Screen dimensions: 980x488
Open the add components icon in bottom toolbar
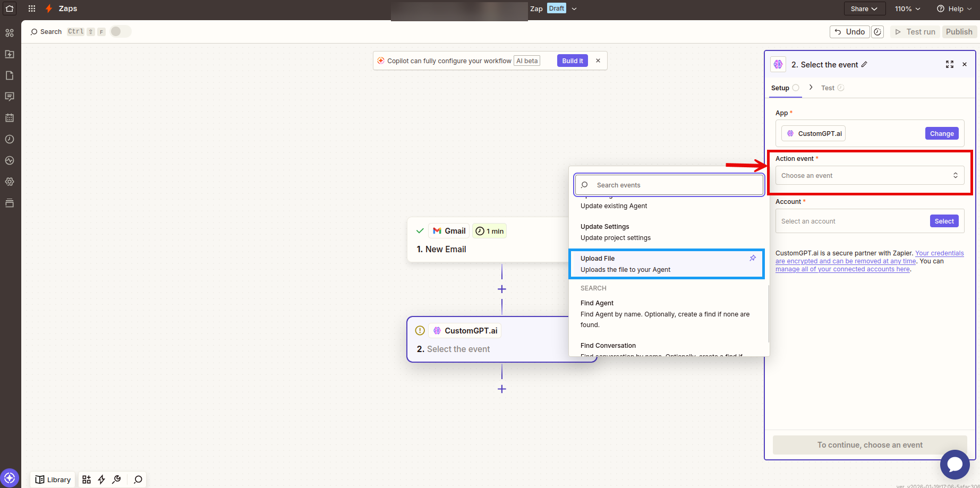pos(87,480)
